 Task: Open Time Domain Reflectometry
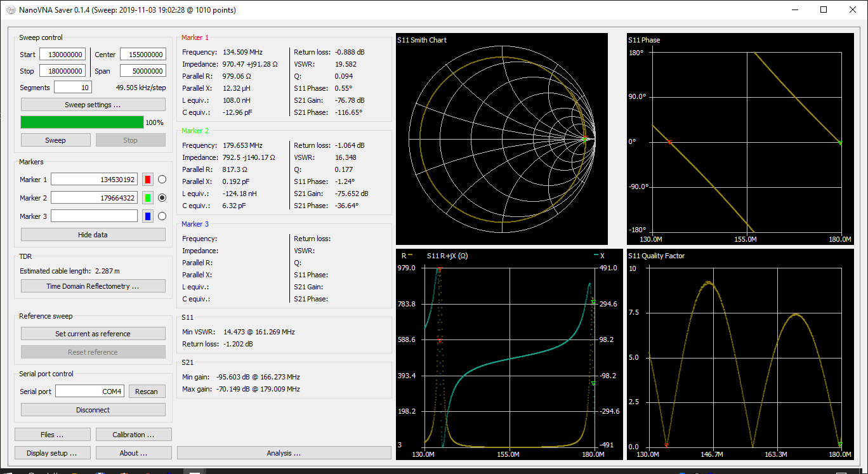point(93,286)
